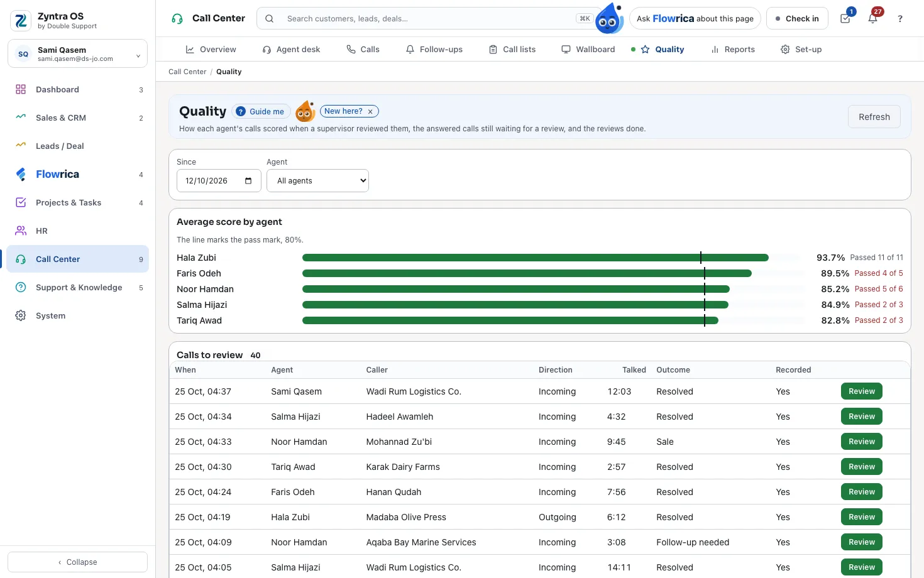Open the tasks checklist icon with badge 1
The image size is (924, 578).
click(x=845, y=18)
